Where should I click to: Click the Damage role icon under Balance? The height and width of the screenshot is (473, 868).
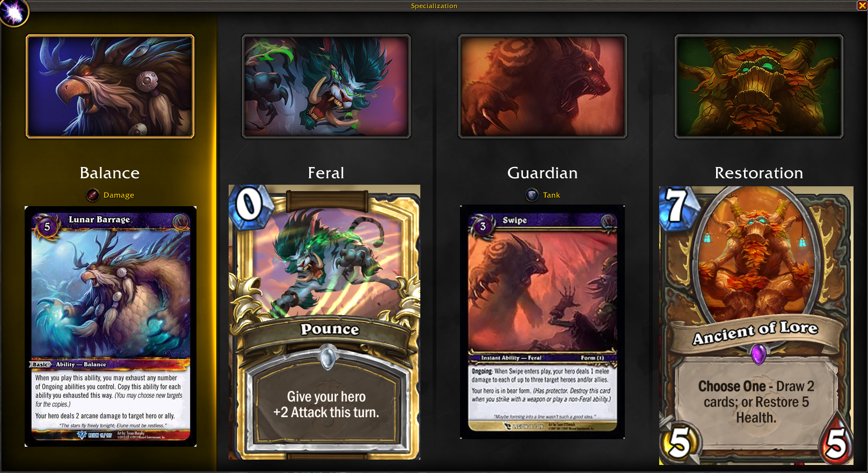click(93, 195)
